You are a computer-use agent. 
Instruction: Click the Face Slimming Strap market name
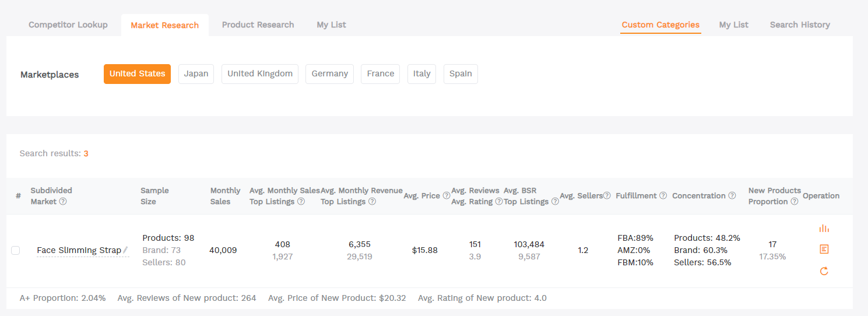pos(79,250)
